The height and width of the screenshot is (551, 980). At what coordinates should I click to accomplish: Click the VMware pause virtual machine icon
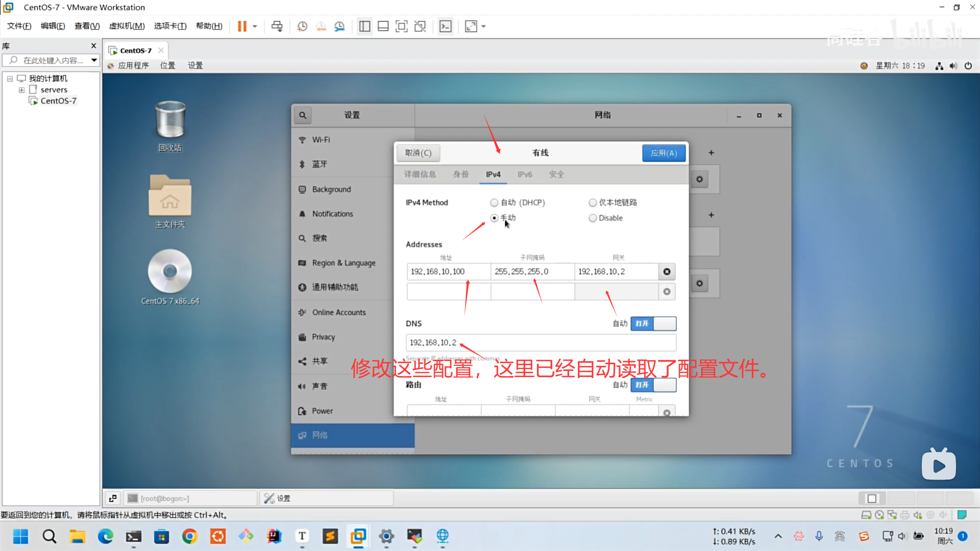point(242,27)
